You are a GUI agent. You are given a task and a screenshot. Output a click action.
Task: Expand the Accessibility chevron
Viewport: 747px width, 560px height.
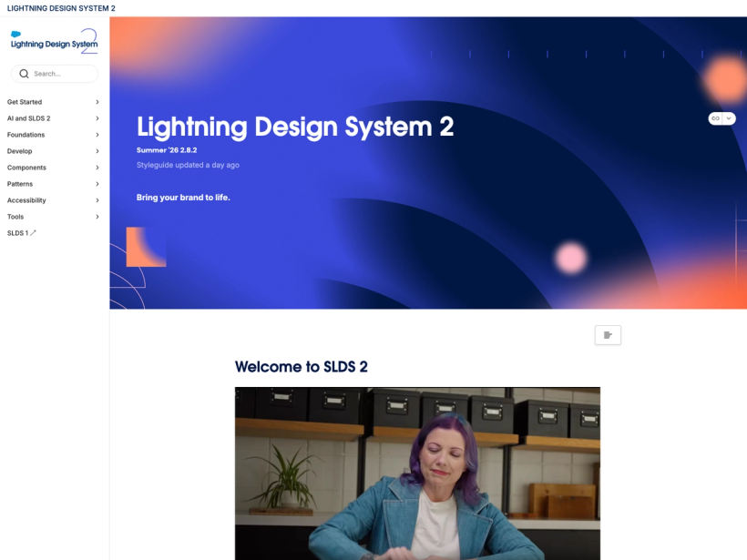pos(97,200)
